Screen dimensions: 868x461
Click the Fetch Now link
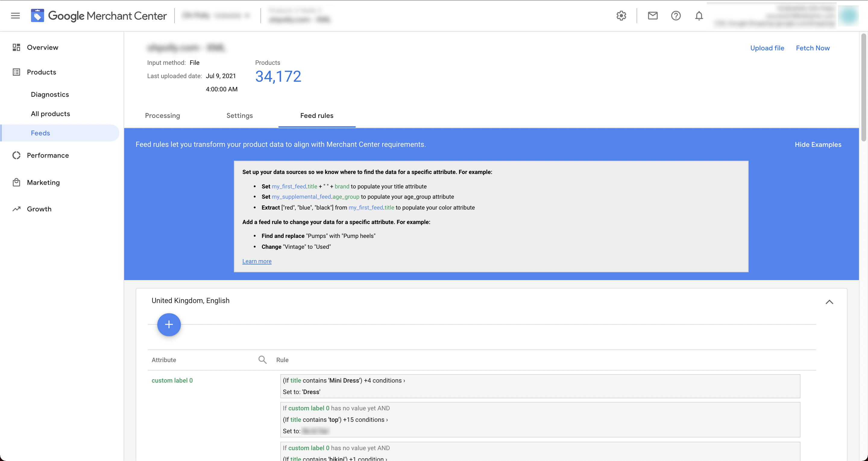point(813,48)
